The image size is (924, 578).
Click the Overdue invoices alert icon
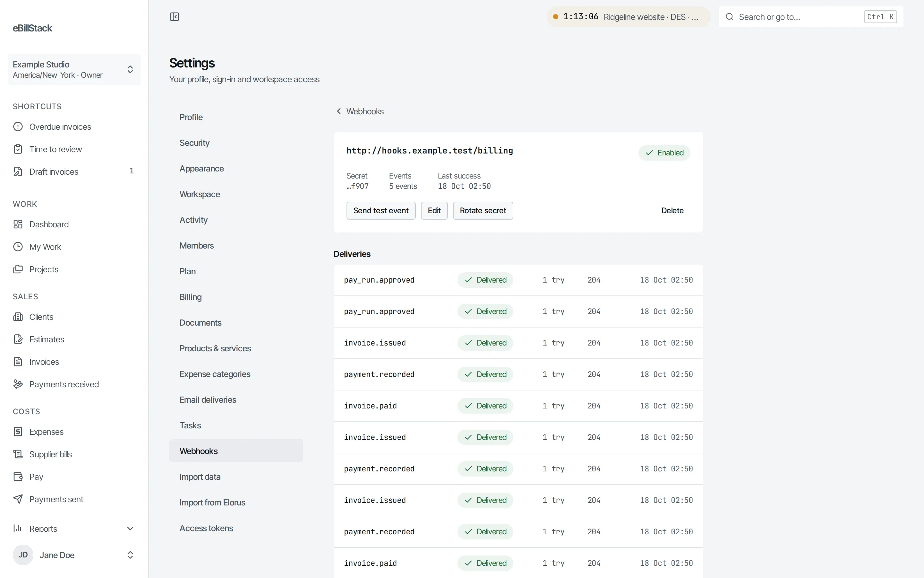pyautogui.click(x=18, y=127)
